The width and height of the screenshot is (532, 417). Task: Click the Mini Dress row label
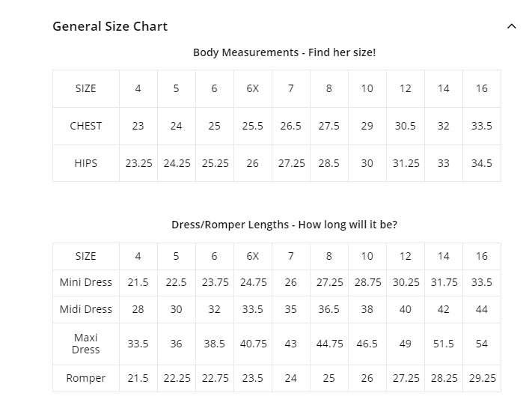pyautogui.click(x=86, y=282)
